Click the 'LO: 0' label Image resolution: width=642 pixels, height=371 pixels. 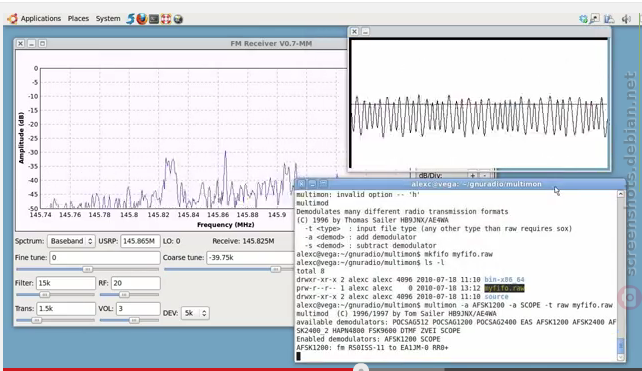172,241
